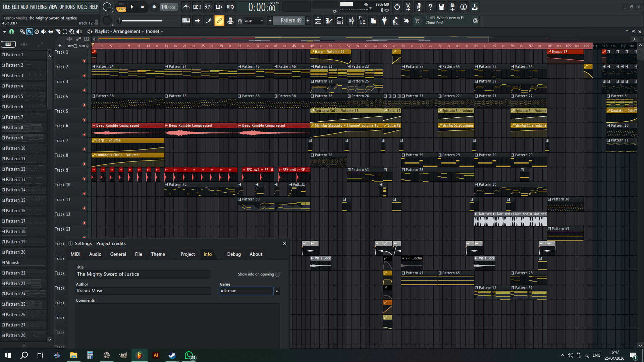The height and width of the screenshot is (362, 644).
Task: Mute Track 6 using its dot
Action: coord(84,134)
